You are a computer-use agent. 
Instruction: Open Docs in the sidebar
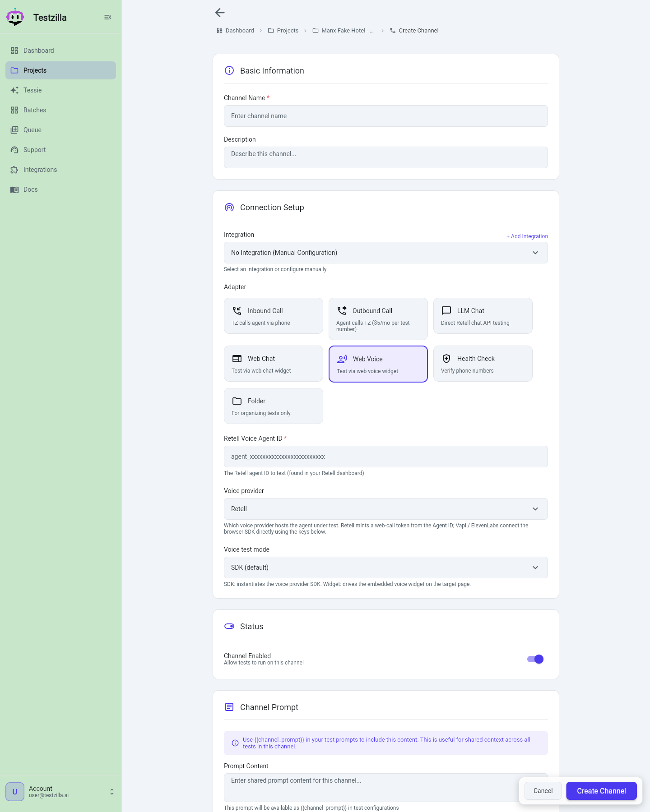pos(60,189)
